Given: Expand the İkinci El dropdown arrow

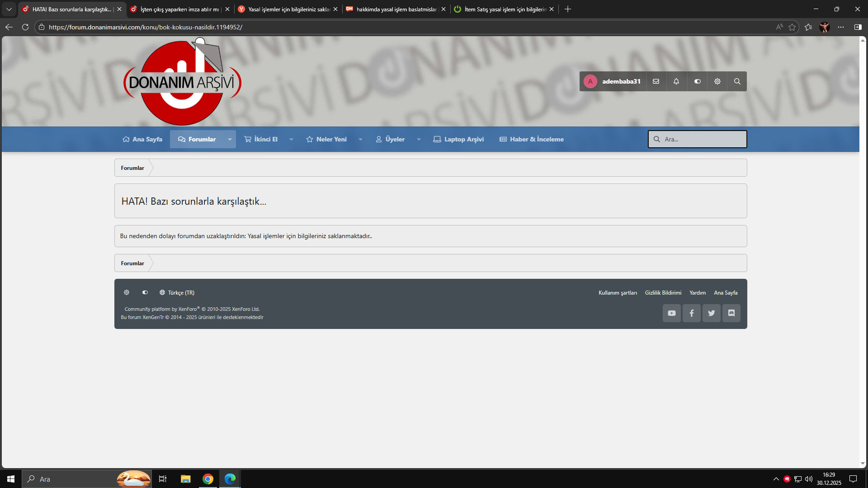Looking at the screenshot, I should pyautogui.click(x=291, y=139).
